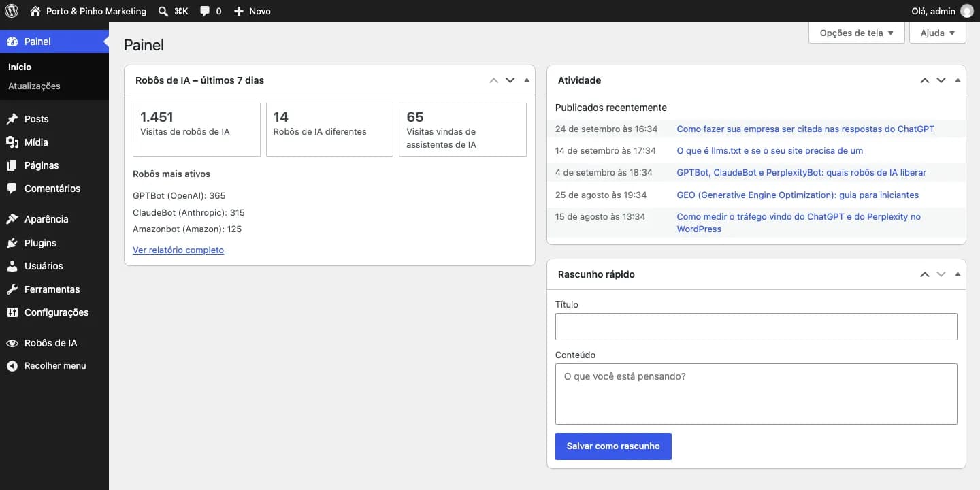Image resolution: width=980 pixels, height=490 pixels.
Task: Open post about llms.txt
Action: 770,150
